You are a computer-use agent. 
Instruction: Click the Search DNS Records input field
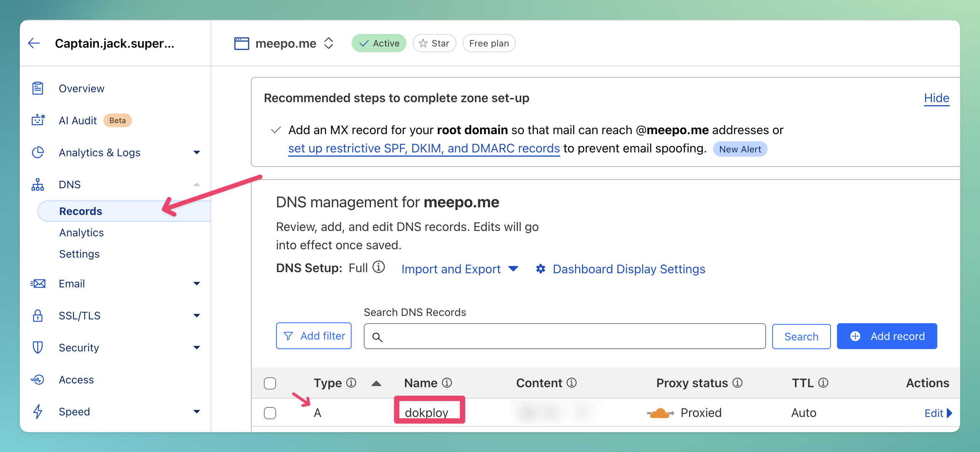pos(564,337)
